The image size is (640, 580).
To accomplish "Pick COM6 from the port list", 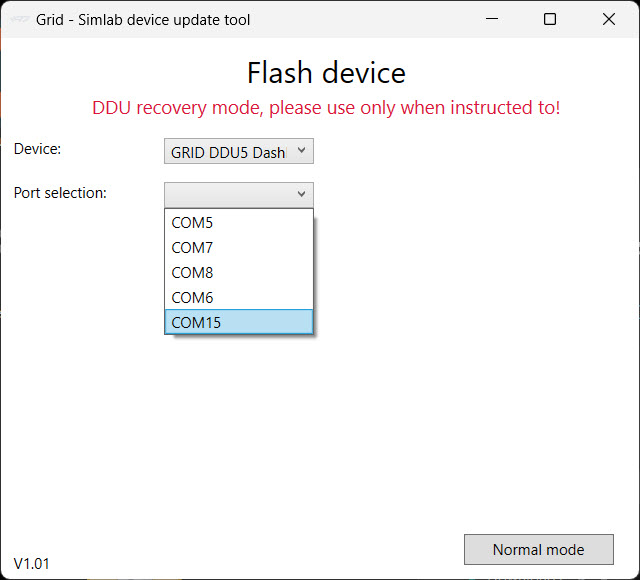I will click(x=239, y=298).
